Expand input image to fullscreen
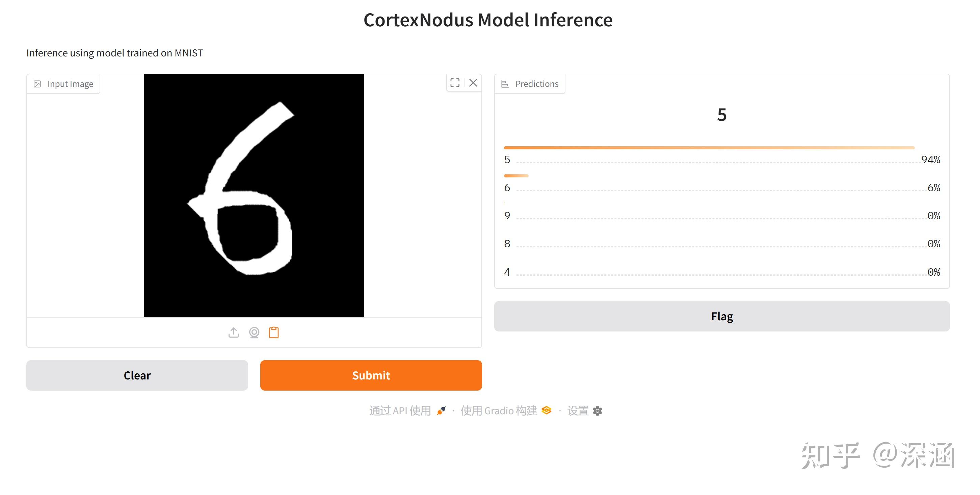Screen dimensions: 980x495 coord(455,83)
